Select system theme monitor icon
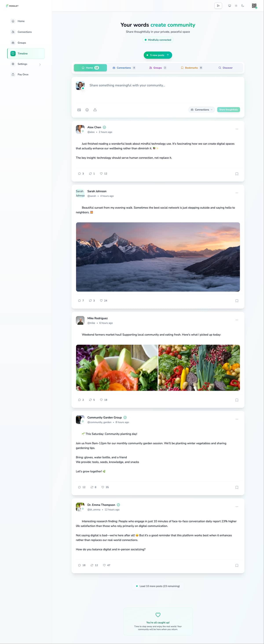Image resolution: width=264 pixels, height=644 pixels. [x=229, y=6]
